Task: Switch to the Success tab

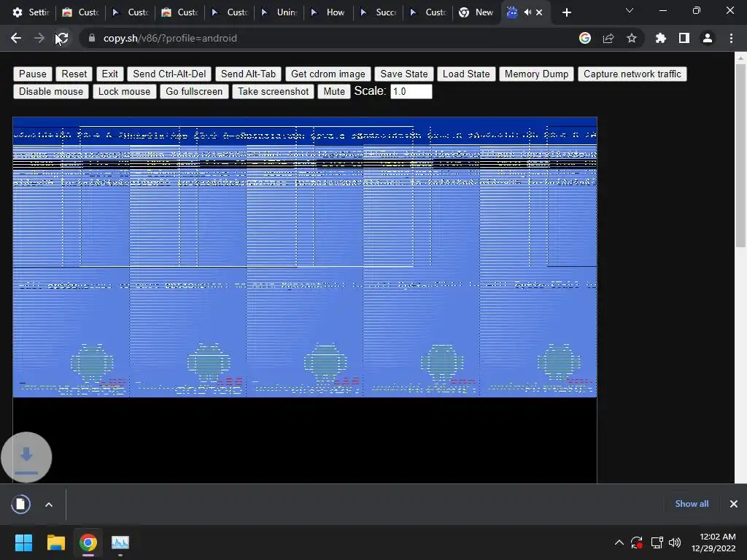Action: pos(379,13)
